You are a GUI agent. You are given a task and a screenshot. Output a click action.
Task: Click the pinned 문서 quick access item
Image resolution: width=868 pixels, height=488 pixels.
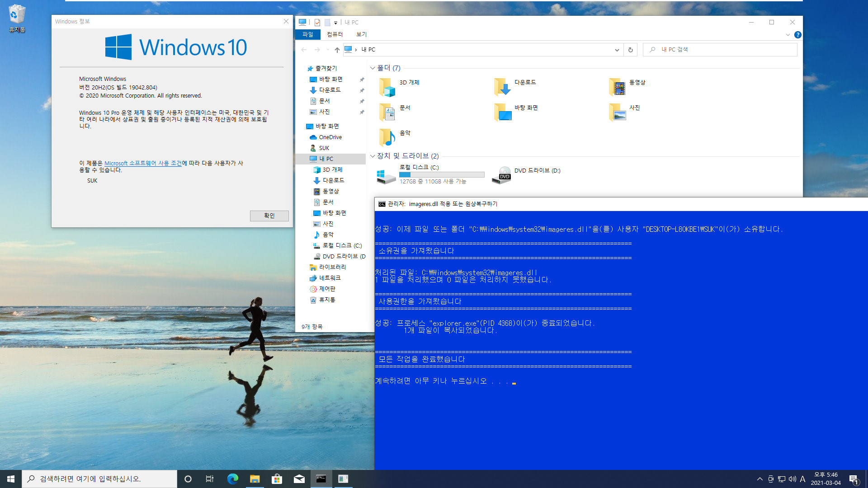coord(324,101)
